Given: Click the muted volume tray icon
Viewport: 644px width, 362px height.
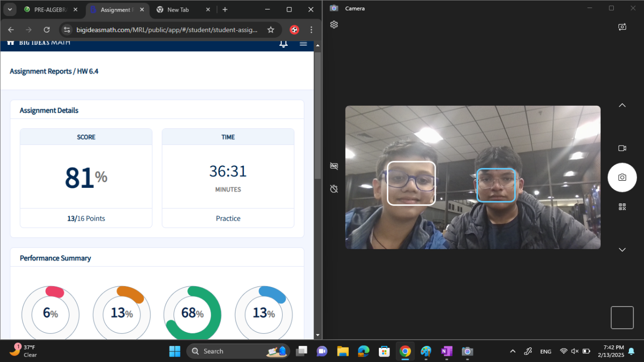Looking at the screenshot, I should click(575, 351).
